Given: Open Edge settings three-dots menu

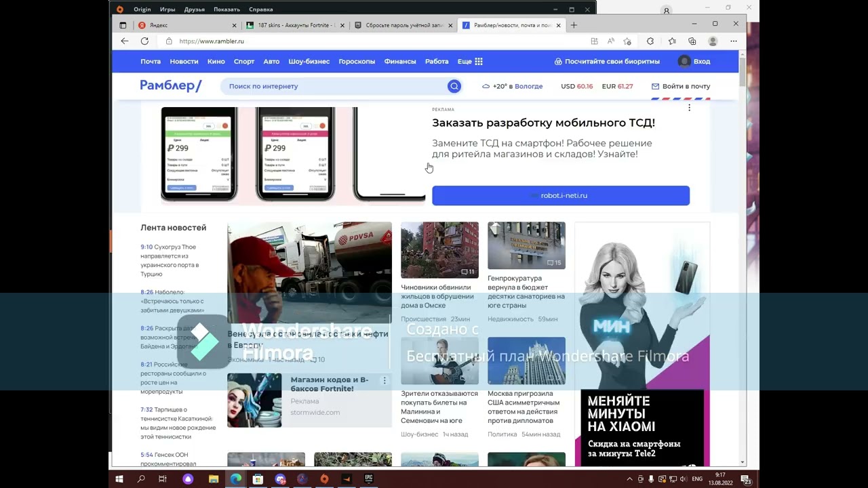Looking at the screenshot, I should tap(734, 41).
